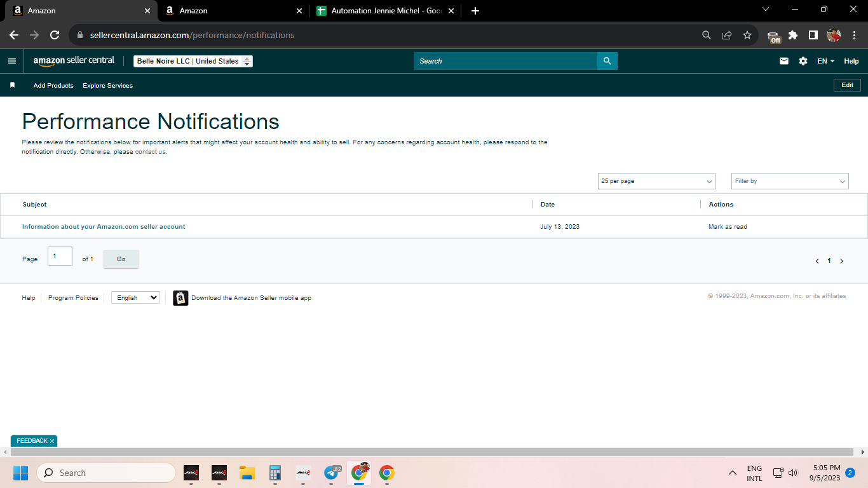Expand the Belle Noire LLC account switcher
The width and height of the screenshot is (868, 488).
pyautogui.click(x=193, y=61)
